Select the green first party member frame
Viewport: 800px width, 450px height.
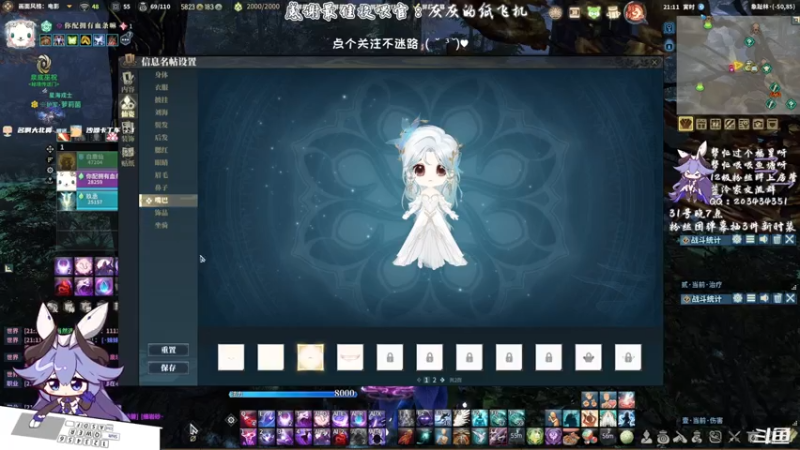[x=87, y=161]
